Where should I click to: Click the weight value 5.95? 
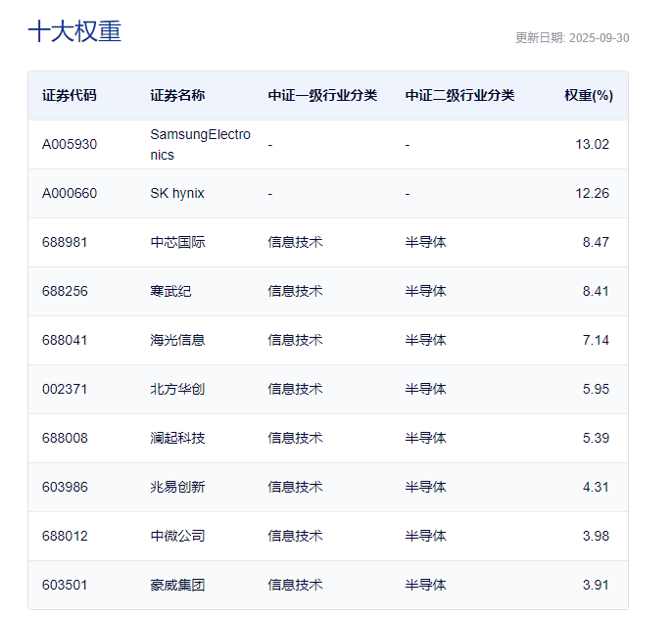coord(596,389)
